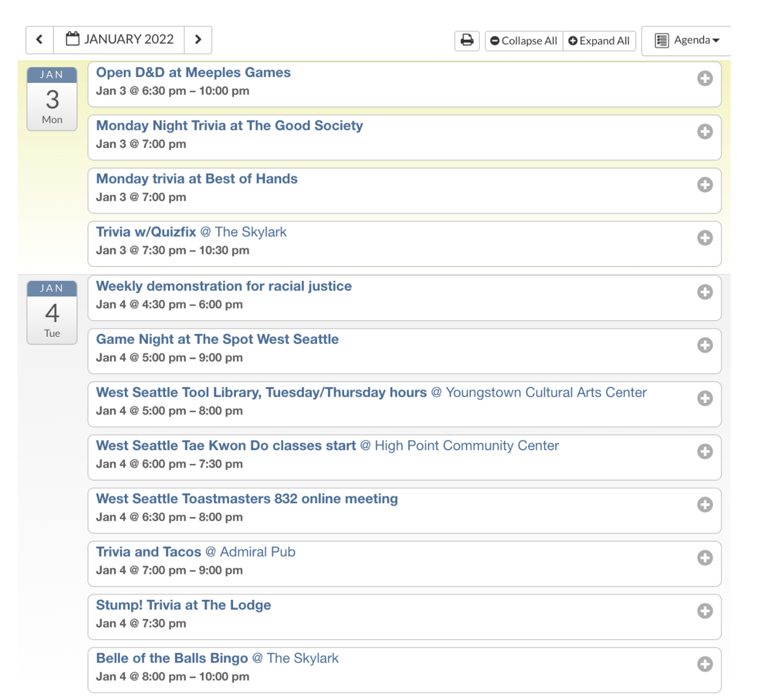Image resolution: width=771 pixels, height=700 pixels.
Task: Go to the previous month
Action: 40,40
